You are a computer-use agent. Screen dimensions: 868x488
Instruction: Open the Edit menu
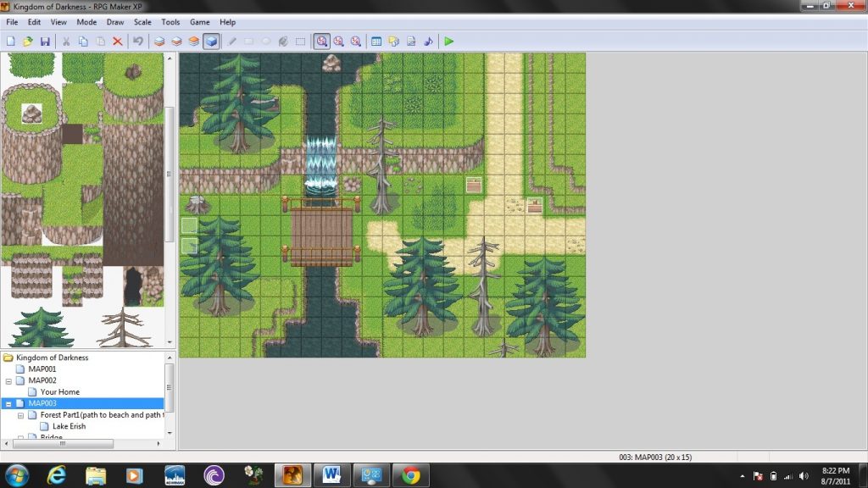34,22
